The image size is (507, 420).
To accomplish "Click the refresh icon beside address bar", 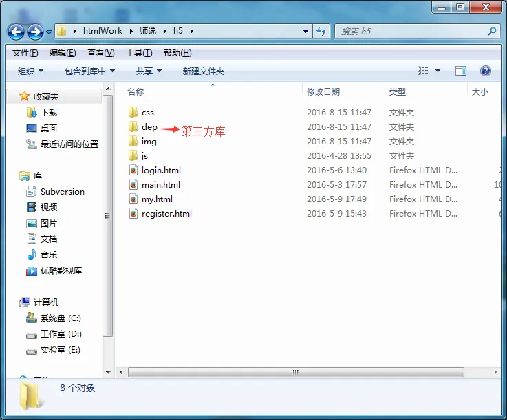I will point(321,32).
